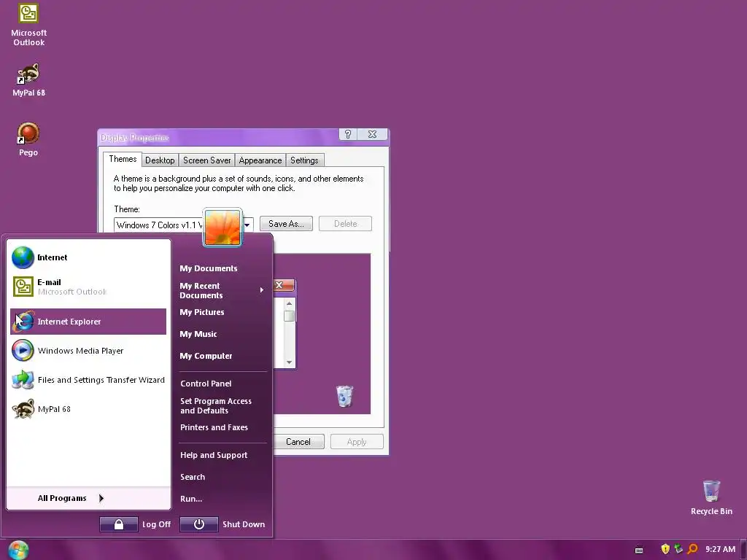The height and width of the screenshot is (560, 747).
Task: Launch MyPal 68 from Start menu
Action: (x=88, y=409)
